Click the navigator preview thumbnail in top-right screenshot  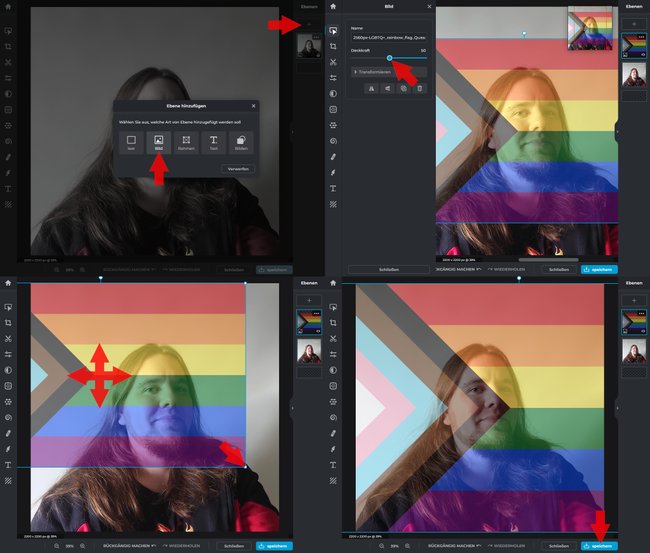tap(589, 28)
